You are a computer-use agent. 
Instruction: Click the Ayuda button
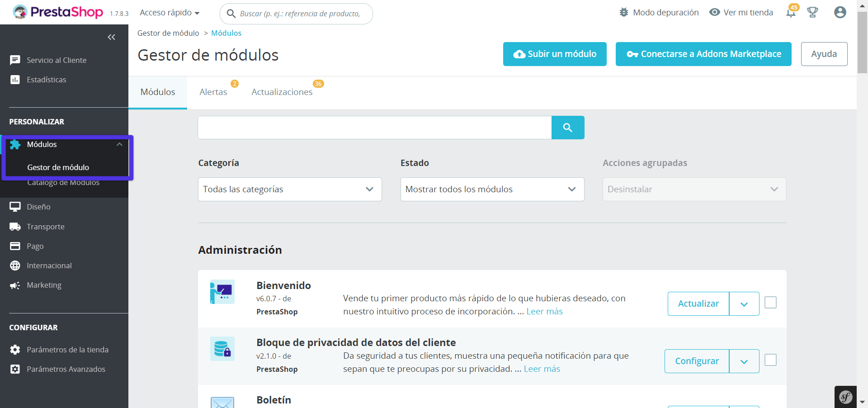(x=824, y=54)
